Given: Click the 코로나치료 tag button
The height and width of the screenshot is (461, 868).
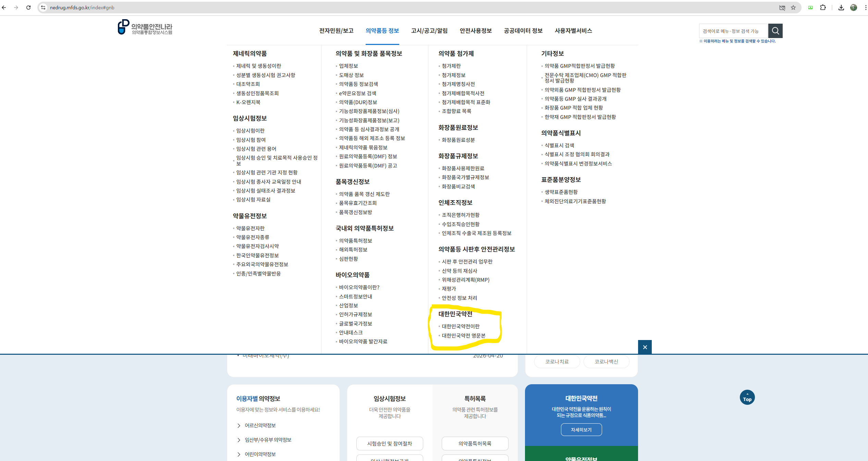Looking at the screenshot, I should pos(557,362).
